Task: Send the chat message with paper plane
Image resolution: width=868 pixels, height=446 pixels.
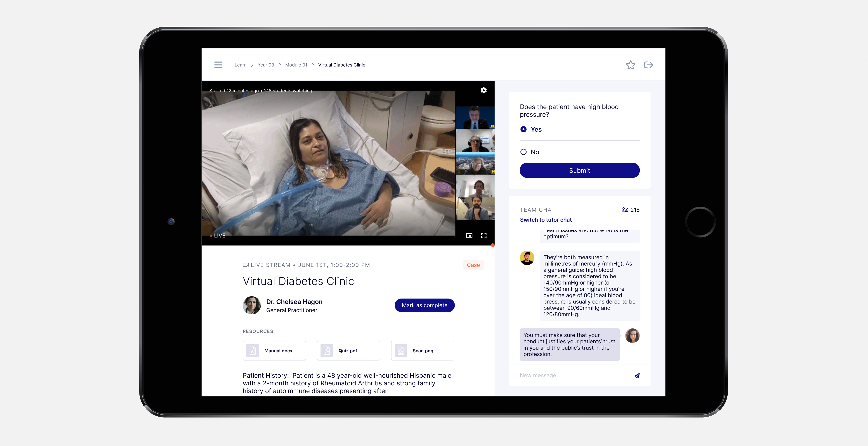Action: 637,375
